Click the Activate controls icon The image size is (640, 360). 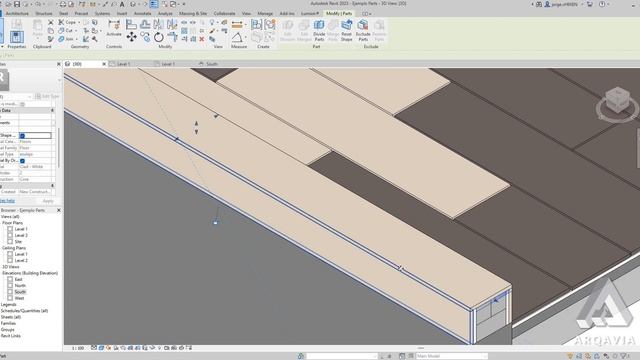[114, 28]
